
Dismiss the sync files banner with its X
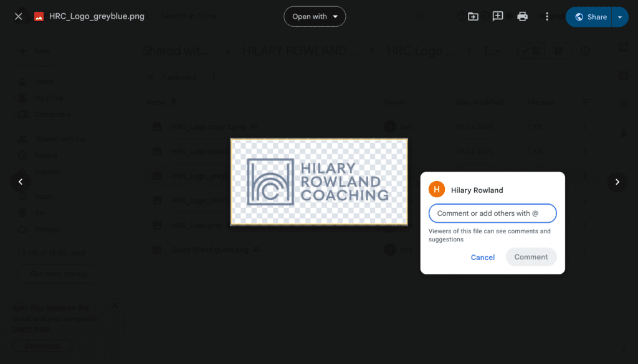(x=115, y=305)
